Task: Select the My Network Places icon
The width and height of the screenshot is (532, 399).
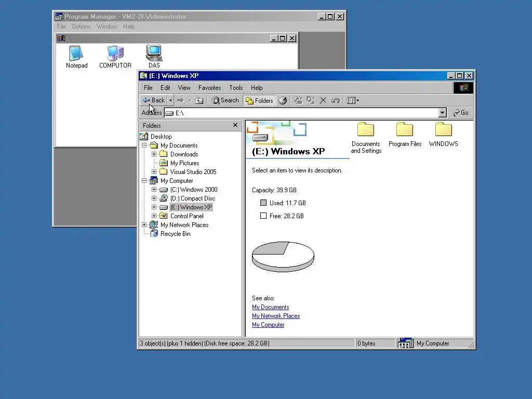Action: coord(154,224)
